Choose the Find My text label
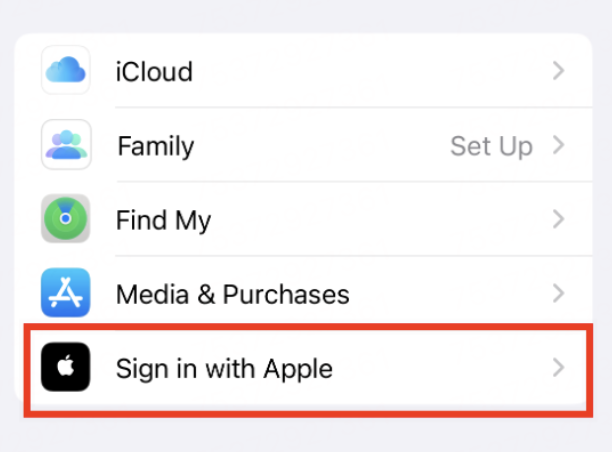Viewport: 612px width, 452px height. click(163, 221)
